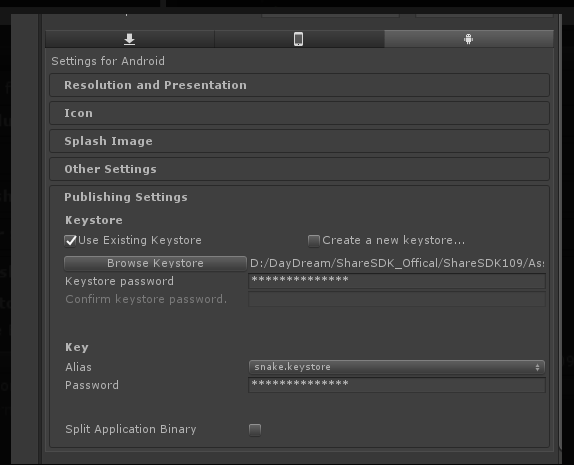
Task: Focus the Keystore password field
Action: [x=397, y=281]
